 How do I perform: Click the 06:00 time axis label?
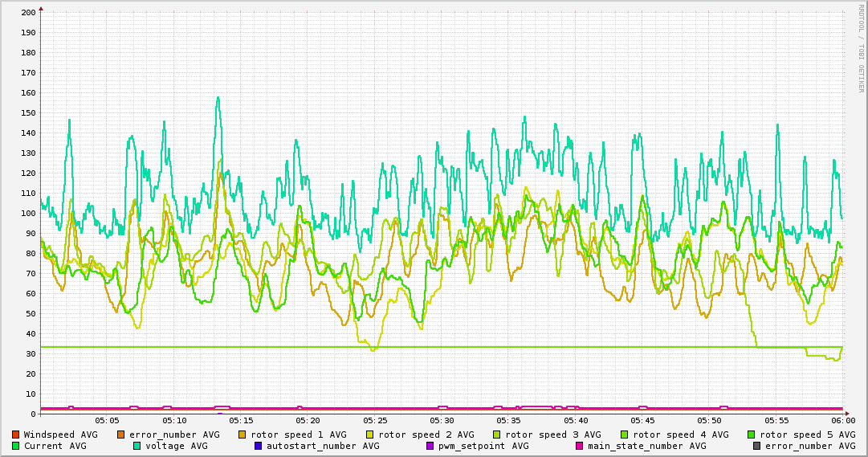pyautogui.click(x=842, y=420)
